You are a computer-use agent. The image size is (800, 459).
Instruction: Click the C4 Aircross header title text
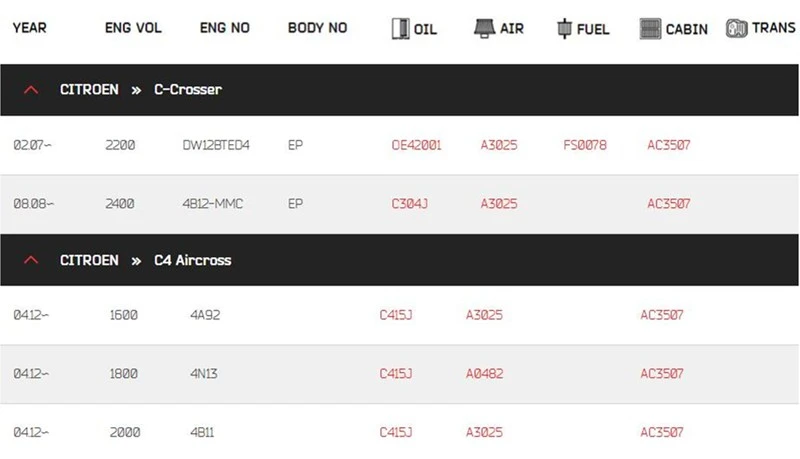[193, 260]
